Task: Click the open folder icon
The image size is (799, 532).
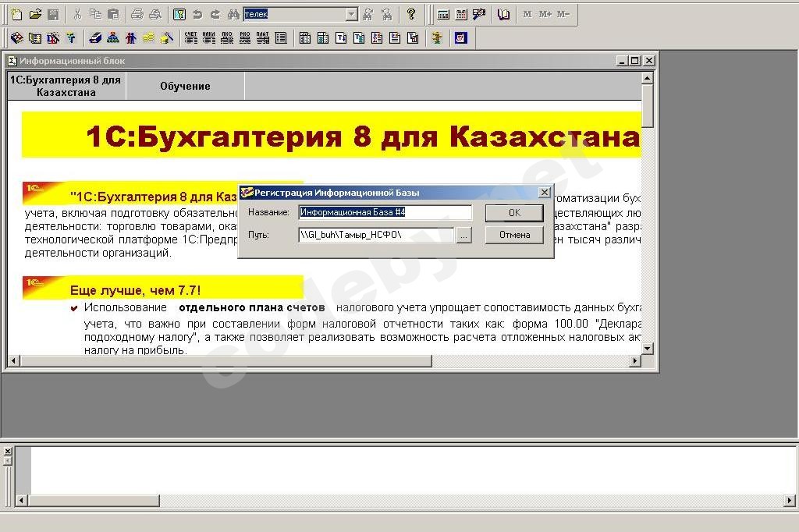Action: click(x=35, y=14)
